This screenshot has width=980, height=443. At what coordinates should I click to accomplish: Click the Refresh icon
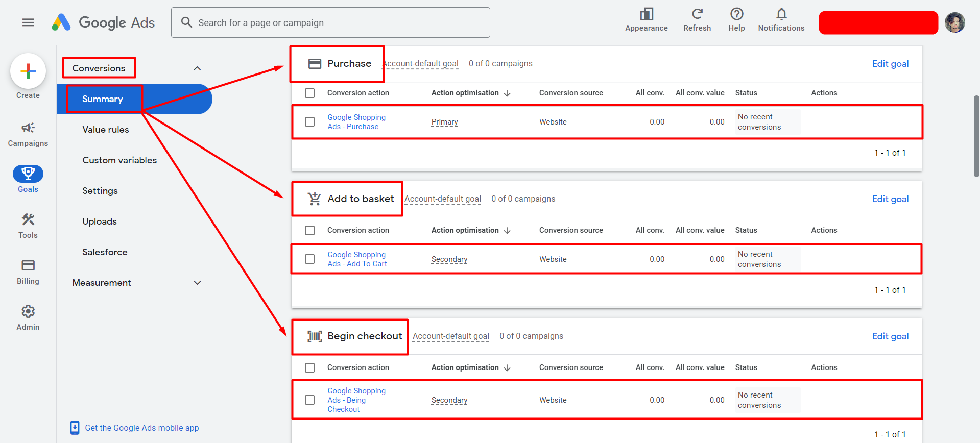click(x=697, y=20)
